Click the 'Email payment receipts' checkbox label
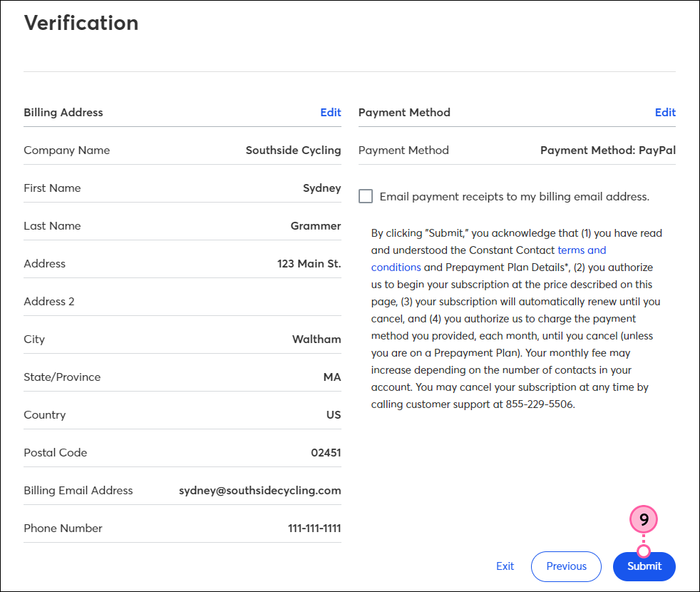This screenshot has width=700, height=592. tap(514, 197)
